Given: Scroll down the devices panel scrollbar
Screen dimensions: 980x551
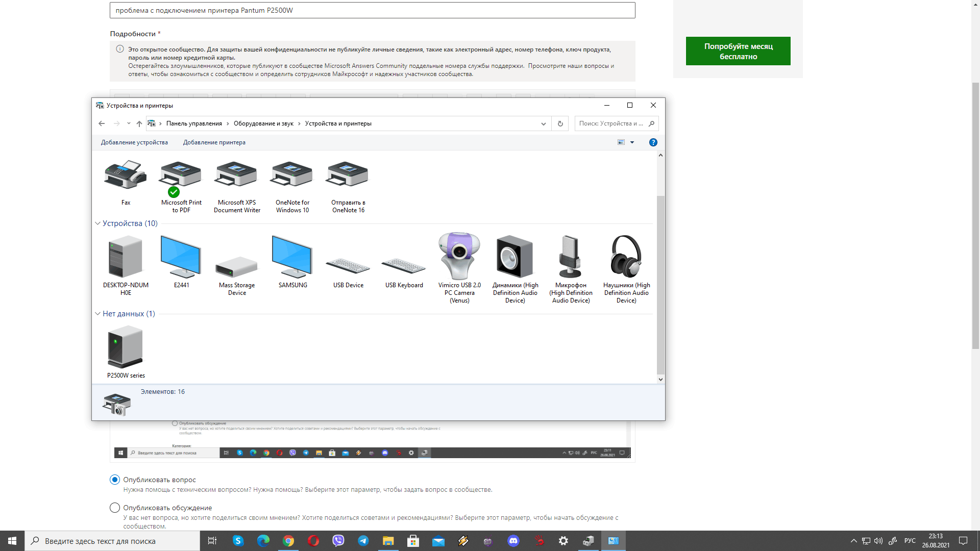Looking at the screenshot, I should [659, 380].
